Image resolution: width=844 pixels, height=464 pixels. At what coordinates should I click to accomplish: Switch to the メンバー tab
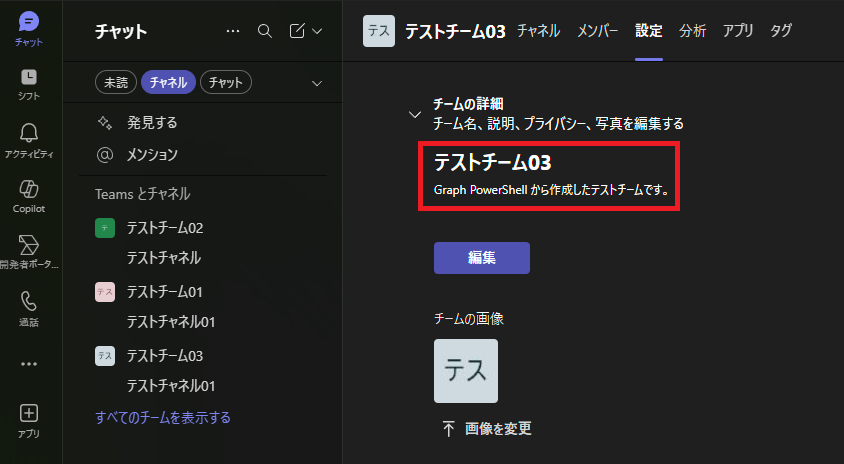(x=597, y=31)
